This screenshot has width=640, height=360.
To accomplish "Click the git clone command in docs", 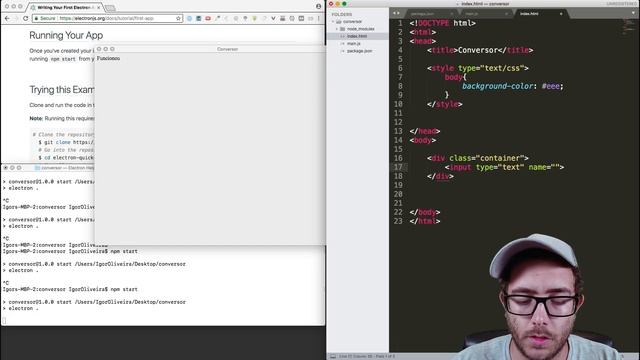I will coord(66,142).
